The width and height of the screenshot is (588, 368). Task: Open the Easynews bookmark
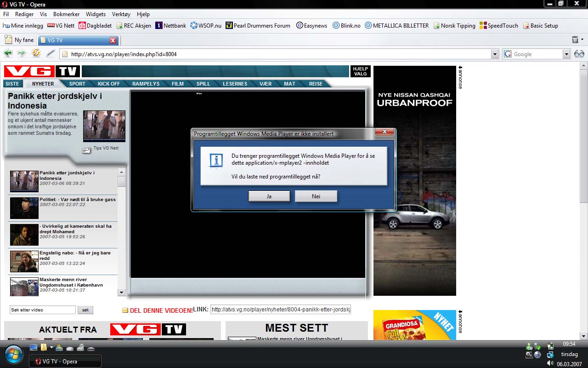312,26
